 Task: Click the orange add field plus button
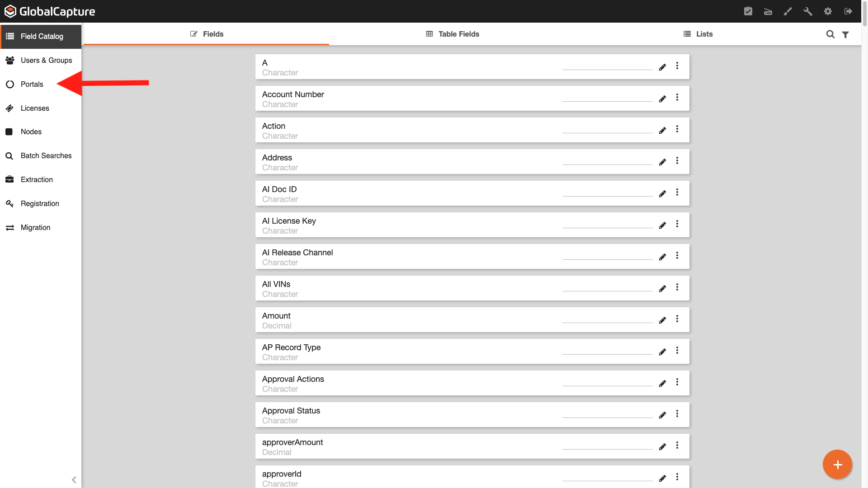tap(837, 465)
